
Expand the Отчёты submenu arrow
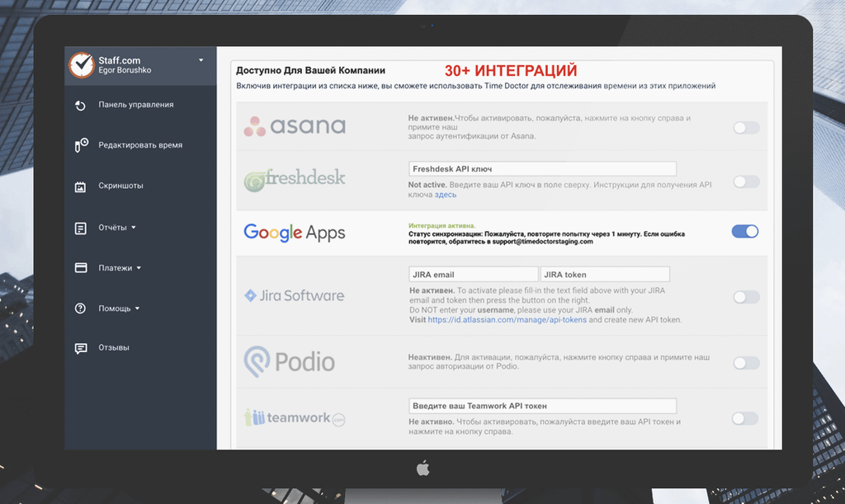tap(134, 227)
